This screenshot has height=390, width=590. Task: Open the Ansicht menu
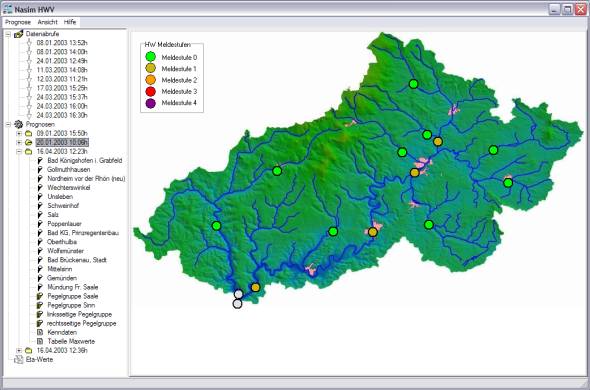pos(47,22)
